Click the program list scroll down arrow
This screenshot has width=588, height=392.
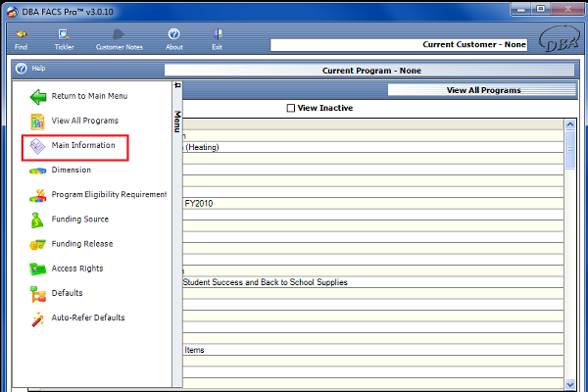pyautogui.click(x=570, y=384)
